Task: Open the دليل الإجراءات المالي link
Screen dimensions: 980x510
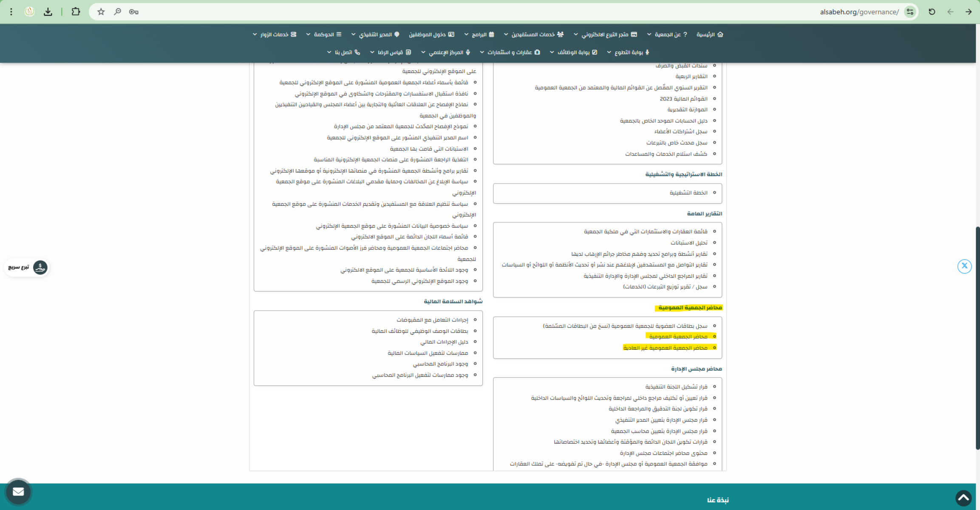Action: click(444, 342)
